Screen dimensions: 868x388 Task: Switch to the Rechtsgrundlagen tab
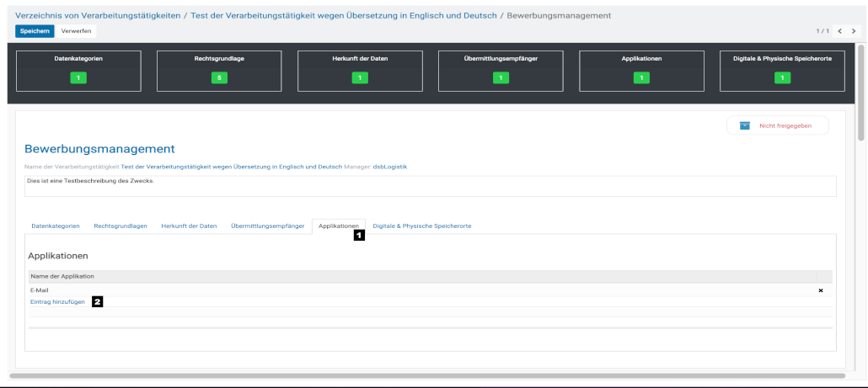(x=121, y=226)
